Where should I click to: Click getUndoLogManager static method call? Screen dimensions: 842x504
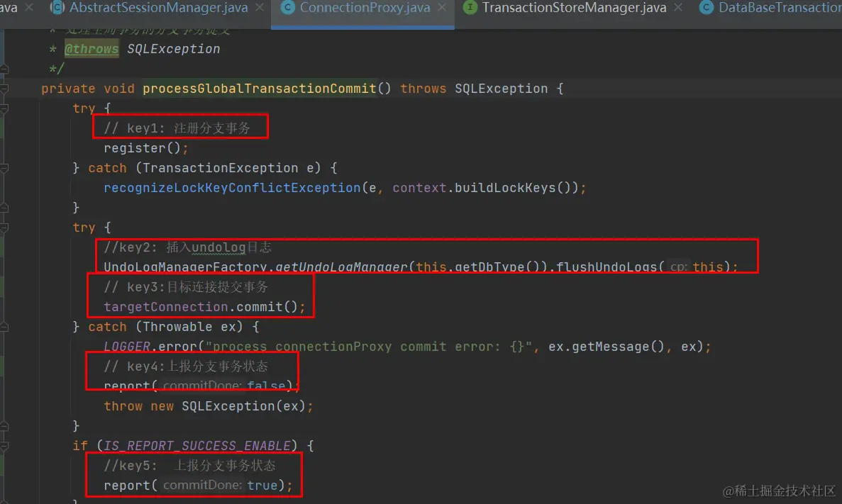(341, 267)
